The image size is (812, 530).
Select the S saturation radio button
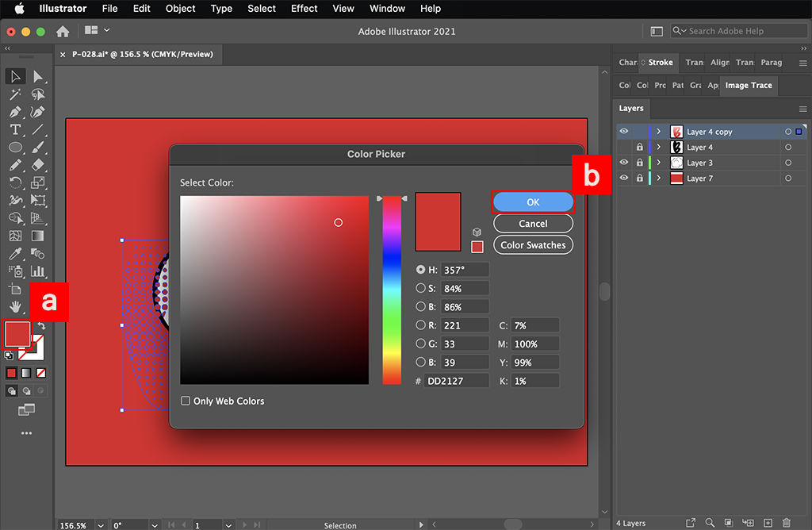coord(420,288)
